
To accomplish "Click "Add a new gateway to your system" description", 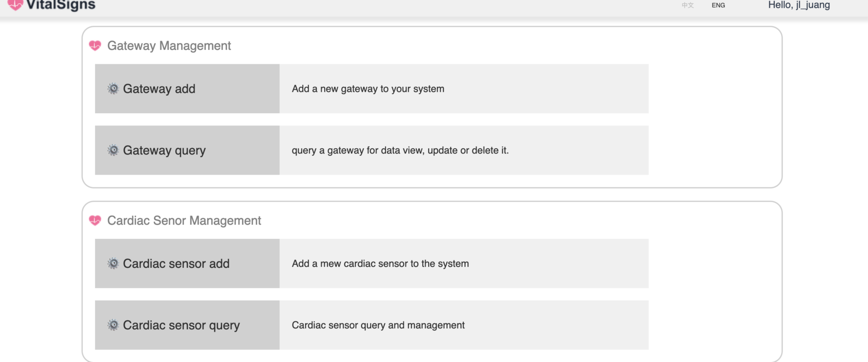I will click(368, 89).
